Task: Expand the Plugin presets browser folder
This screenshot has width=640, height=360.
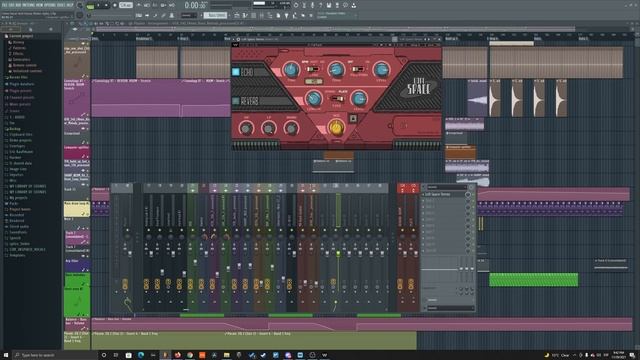Action: [20, 91]
